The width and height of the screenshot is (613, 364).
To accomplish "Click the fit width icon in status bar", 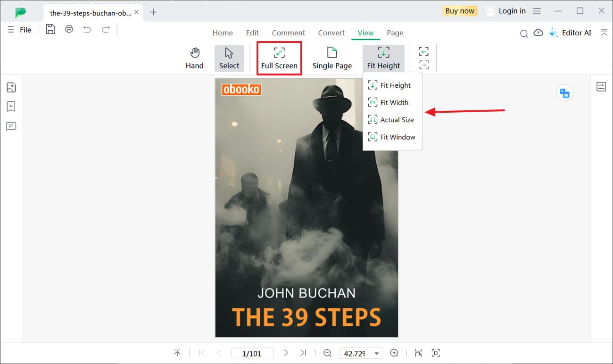I will point(418,353).
